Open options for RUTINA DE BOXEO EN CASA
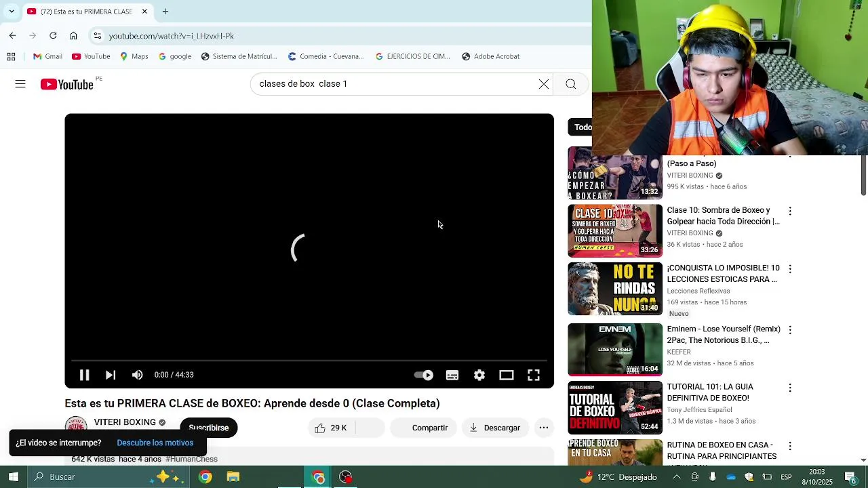Screen dimensions: 868x488 click(790, 446)
